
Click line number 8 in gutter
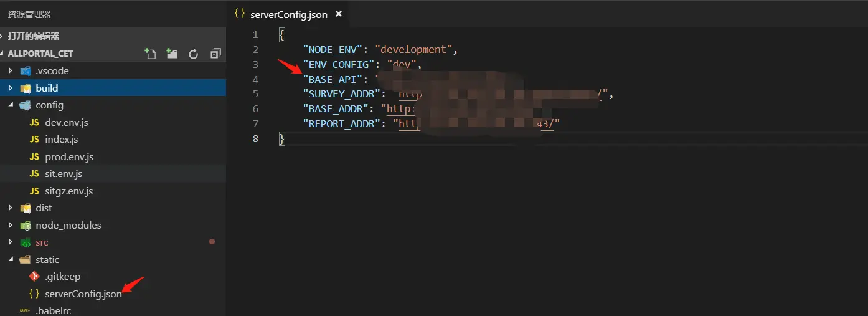pos(255,138)
